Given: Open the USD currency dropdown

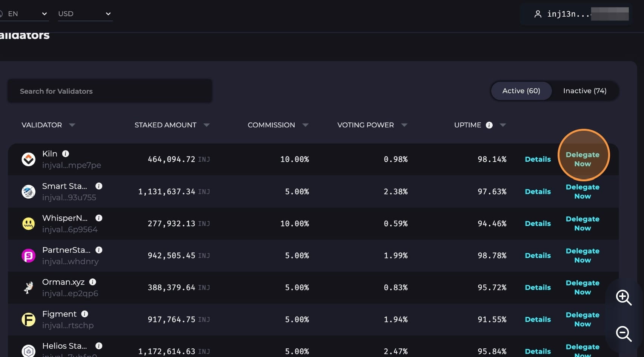Looking at the screenshot, I should pyautogui.click(x=85, y=14).
